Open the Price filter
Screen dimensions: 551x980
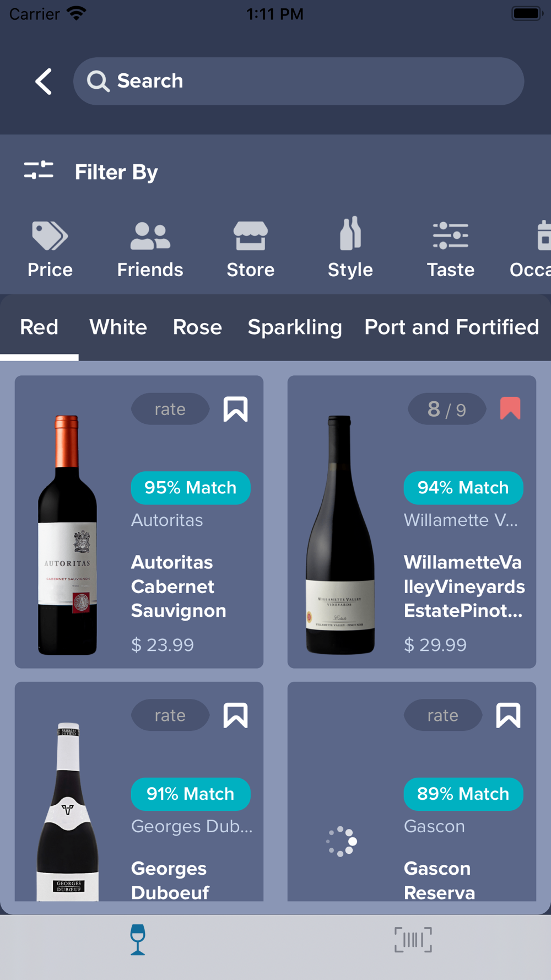point(50,249)
